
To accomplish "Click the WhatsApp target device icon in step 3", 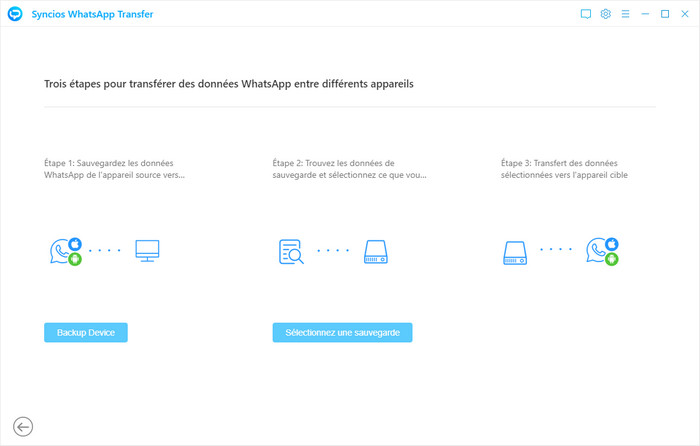I will click(602, 252).
